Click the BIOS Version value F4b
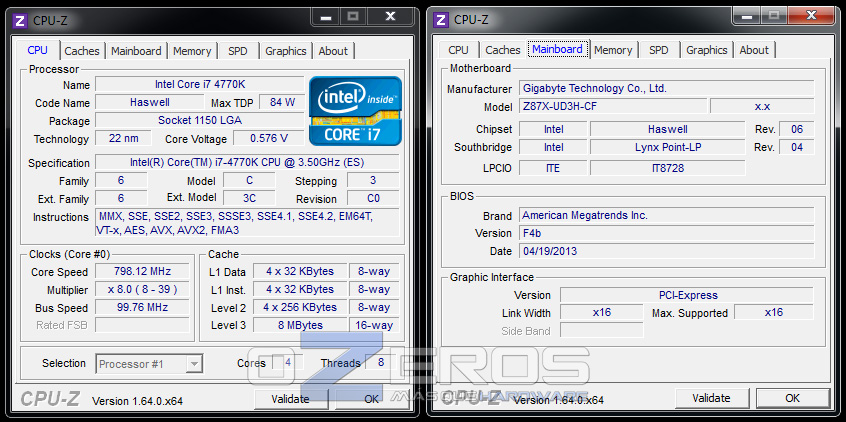Screen dimensions: 846x422 click(x=666, y=233)
